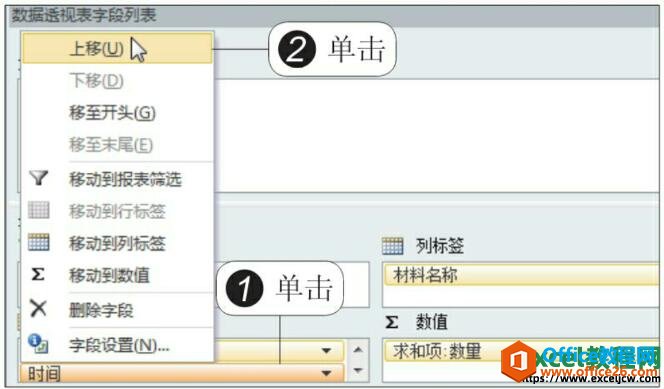The height and width of the screenshot is (389, 664).
Task: Open the 时间 field dropdown arrow
Action: point(326,373)
